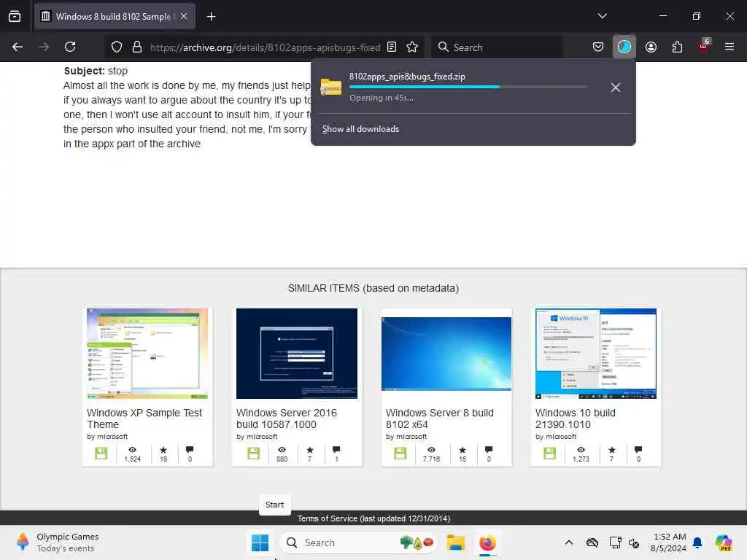This screenshot has width=747, height=560.
Task: Click the site security padlock icon
Action: point(137,47)
